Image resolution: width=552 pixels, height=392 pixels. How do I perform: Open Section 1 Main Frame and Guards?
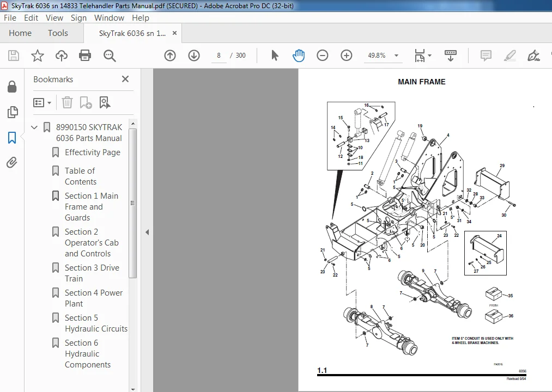tap(92, 207)
